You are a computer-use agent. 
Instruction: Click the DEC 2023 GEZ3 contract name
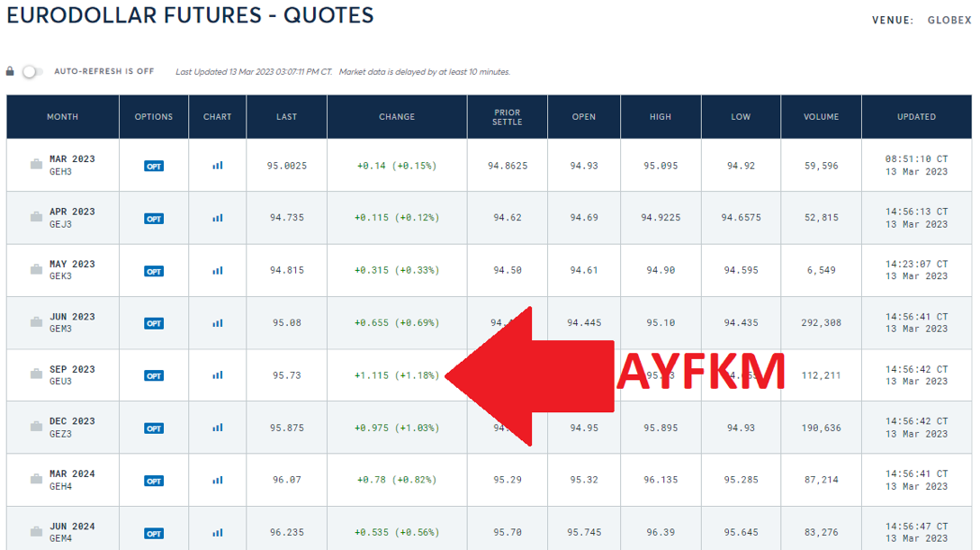(x=73, y=428)
